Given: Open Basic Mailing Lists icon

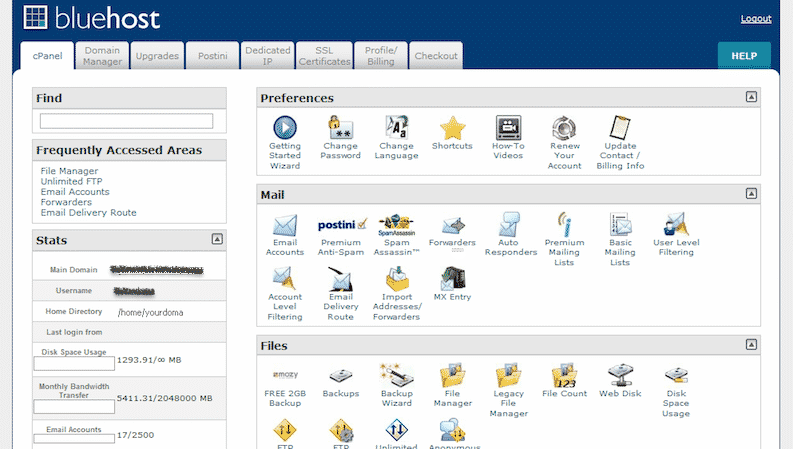Looking at the screenshot, I should point(620,224).
